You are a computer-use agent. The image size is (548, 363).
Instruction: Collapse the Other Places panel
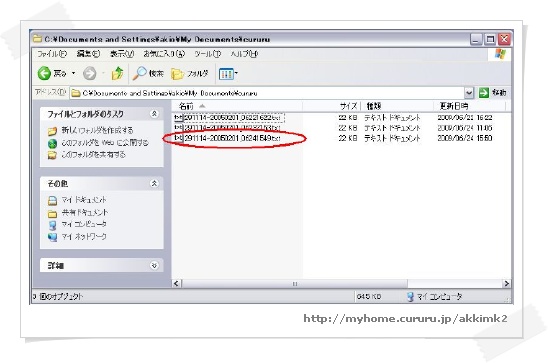pos(154,183)
